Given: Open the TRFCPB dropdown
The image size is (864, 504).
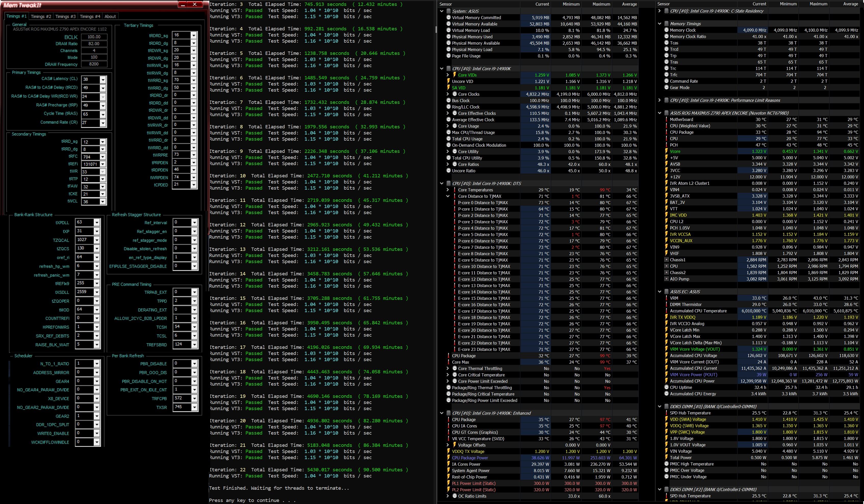Looking at the screenshot, I should (x=194, y=398).
